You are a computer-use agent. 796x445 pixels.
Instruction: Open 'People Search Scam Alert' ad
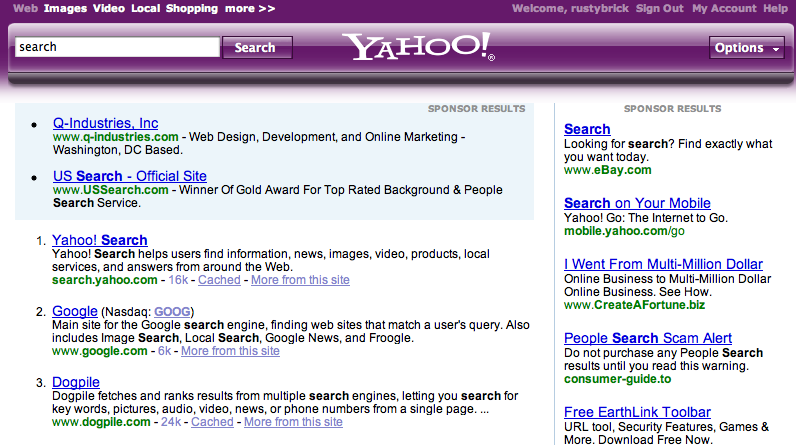(648, 338)
